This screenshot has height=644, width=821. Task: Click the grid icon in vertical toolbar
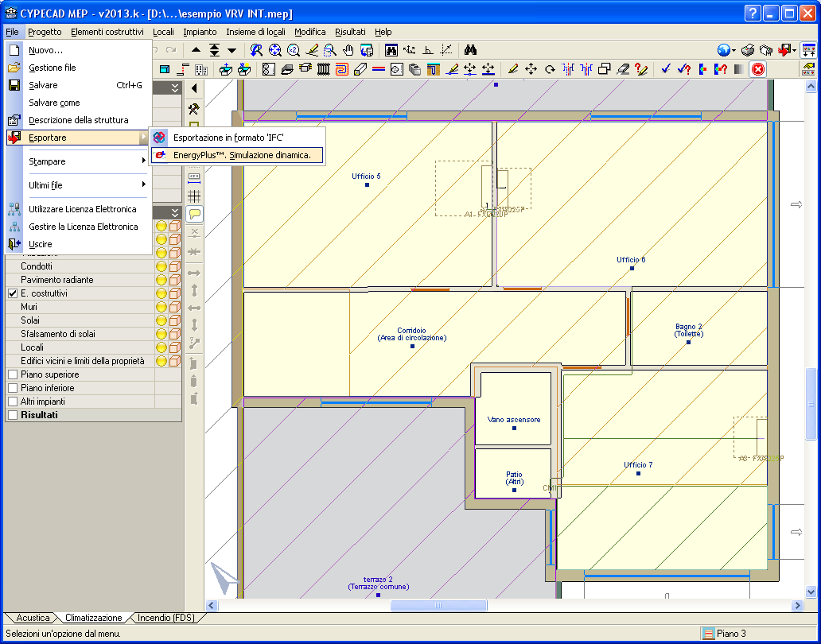pyautogui.click(x=194, y=196)
